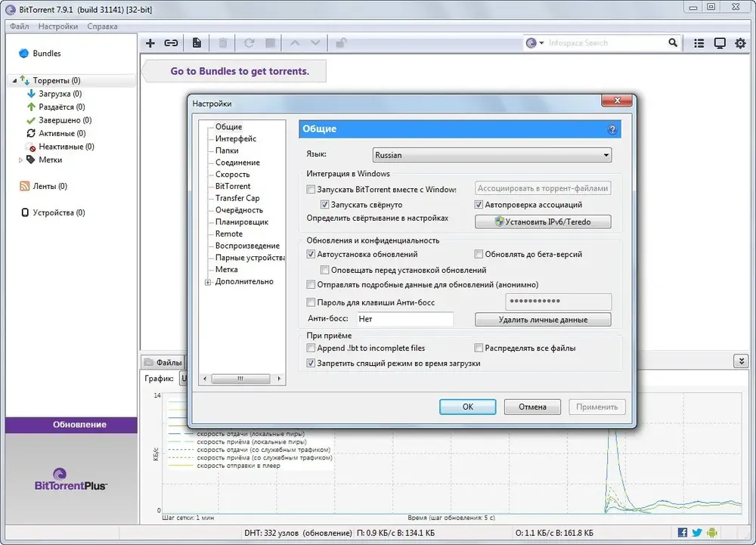
Task: Enable Обновлять до бета-версий checkbox
Action: (479, 254)
